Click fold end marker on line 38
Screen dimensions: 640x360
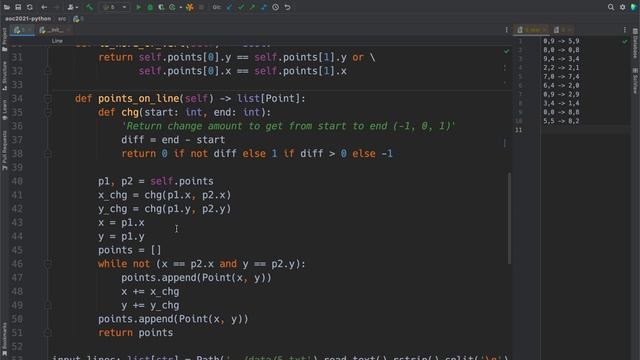pyautogui.click(x=48, y=154)
